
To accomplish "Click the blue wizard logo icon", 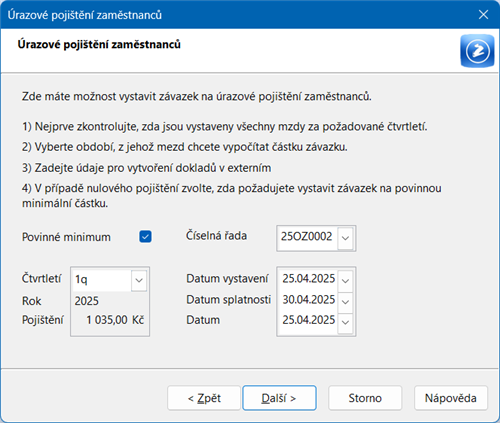I will coord(477,51).
